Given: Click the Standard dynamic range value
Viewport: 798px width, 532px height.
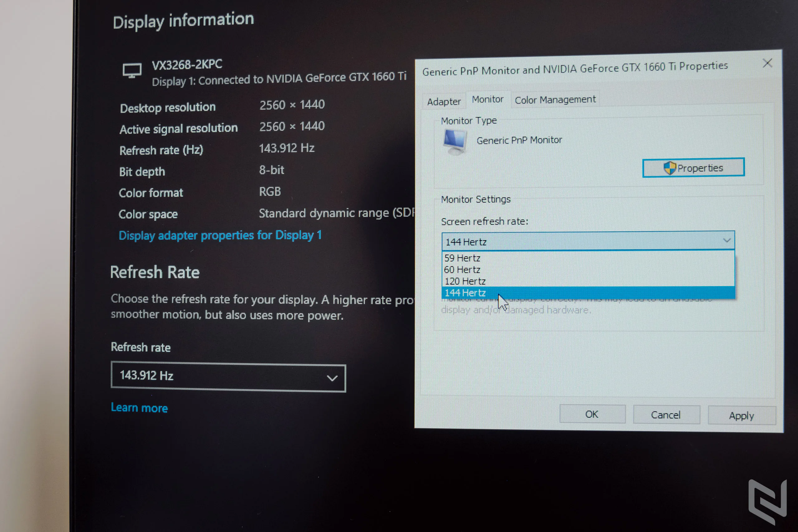Looking at the screenshot, I should pos(337,213).
